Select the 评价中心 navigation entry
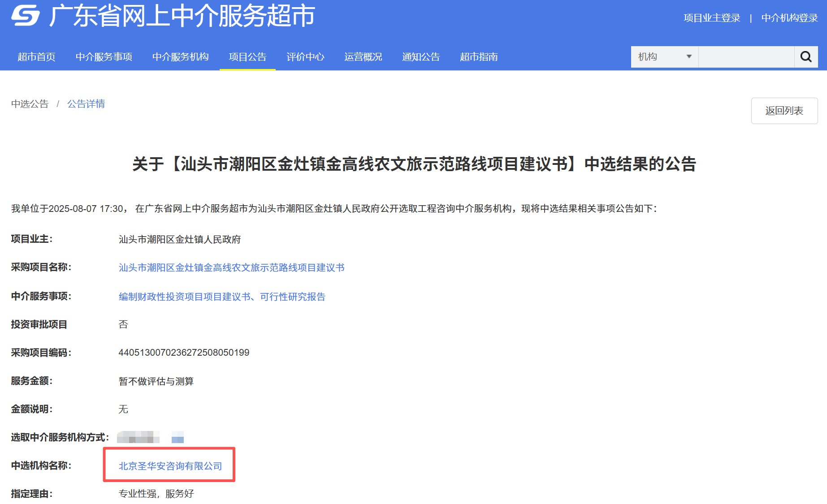The width and height of the screenshot is (827, 504). pyautogui.click(x=305, y=57)
